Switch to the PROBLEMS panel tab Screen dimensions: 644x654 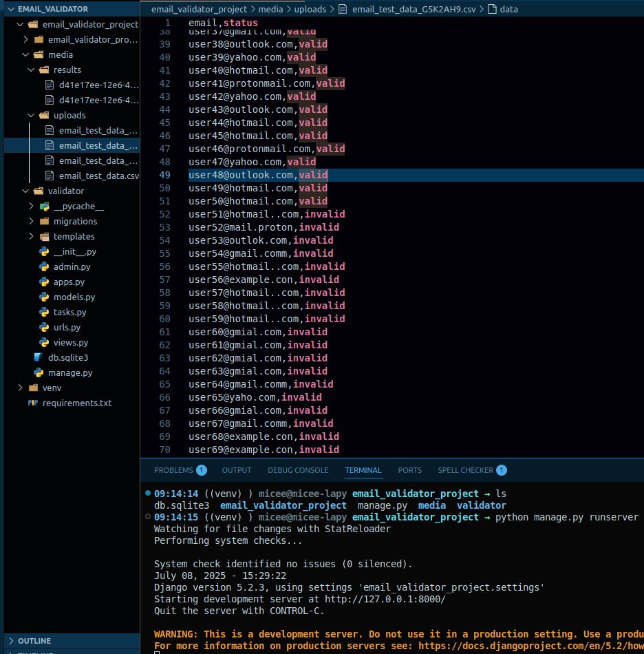click(180, 470)
